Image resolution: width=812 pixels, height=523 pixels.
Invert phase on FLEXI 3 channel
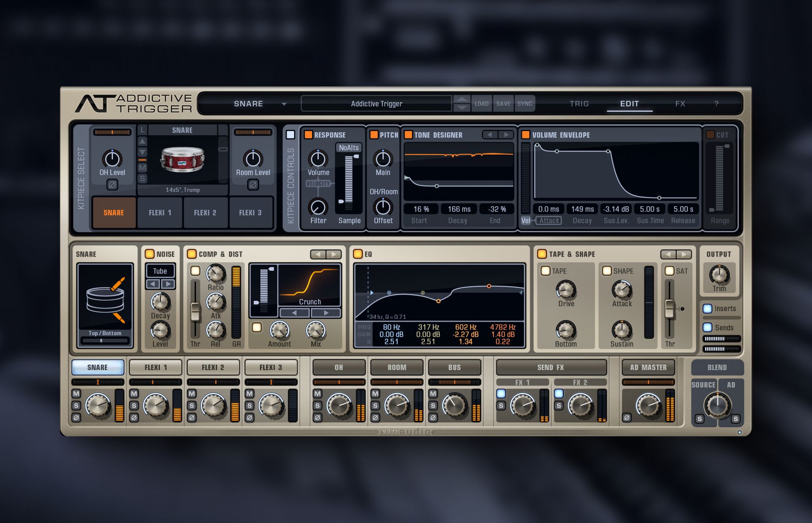[x=250, y=418]
